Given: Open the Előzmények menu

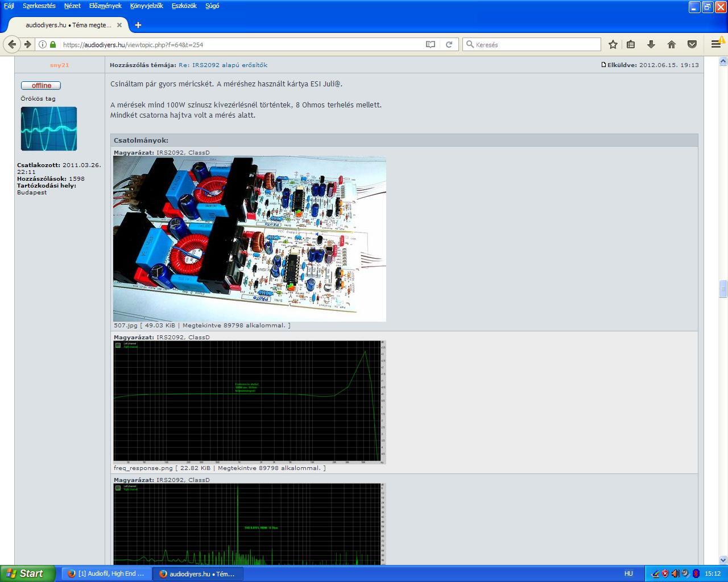Looking at the screenshot, I should coord(105,6).
